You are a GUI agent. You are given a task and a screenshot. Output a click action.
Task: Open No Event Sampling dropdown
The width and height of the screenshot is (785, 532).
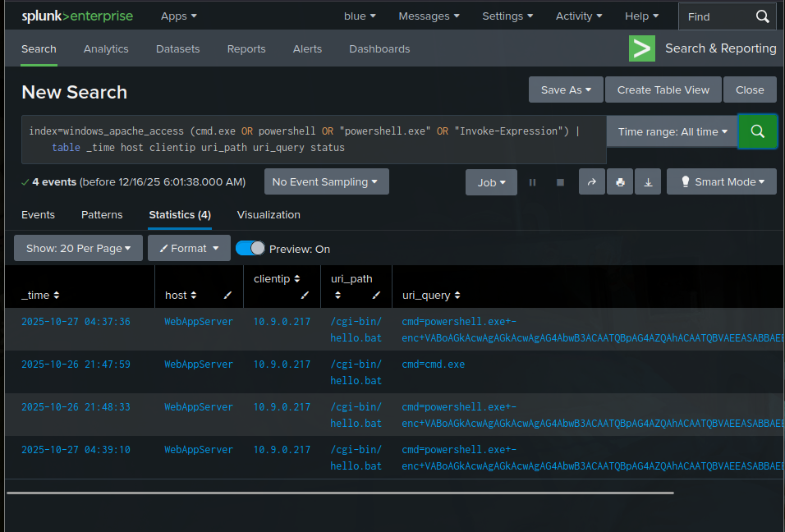tap(327, 181)
